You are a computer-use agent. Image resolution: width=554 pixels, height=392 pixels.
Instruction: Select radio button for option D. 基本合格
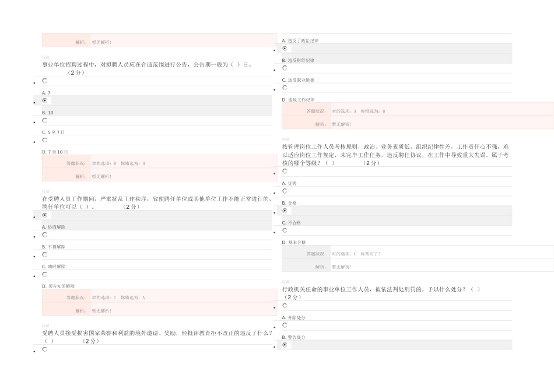click(285, 230)
